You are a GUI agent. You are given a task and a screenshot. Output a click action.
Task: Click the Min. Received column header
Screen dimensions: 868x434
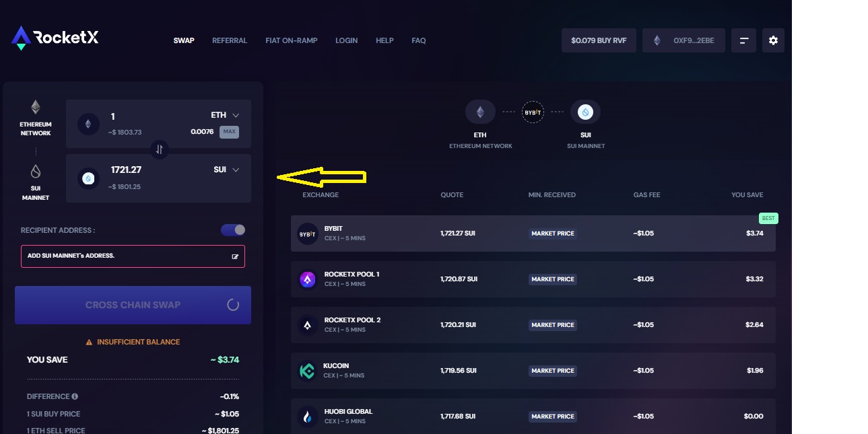pos(552,195)
